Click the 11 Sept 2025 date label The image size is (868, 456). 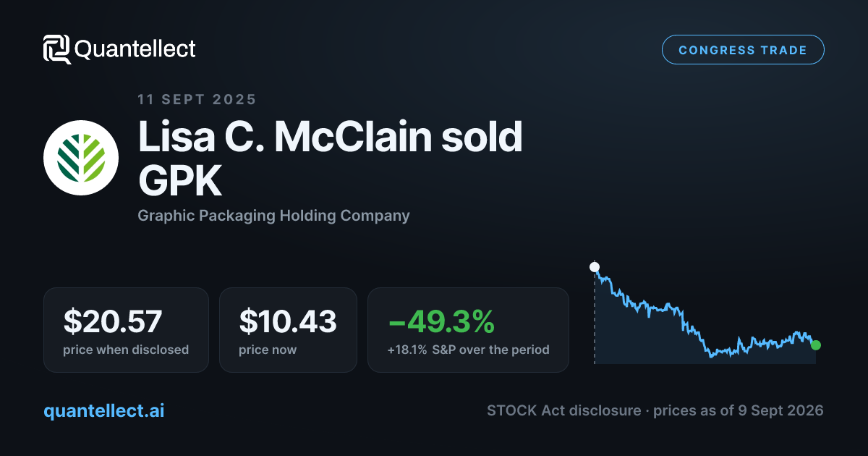[197, 99]
